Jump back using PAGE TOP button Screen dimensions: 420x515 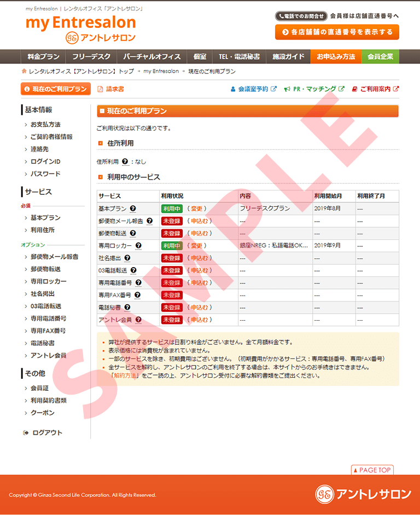point(372,470)
